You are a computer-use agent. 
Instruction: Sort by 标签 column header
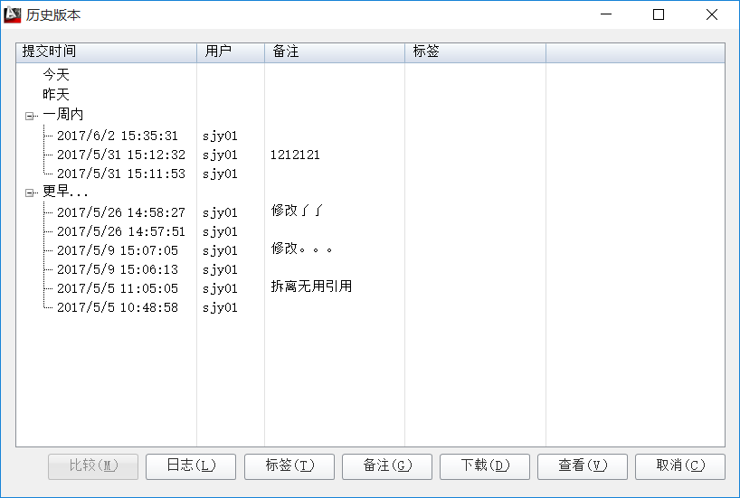[475, 52]
